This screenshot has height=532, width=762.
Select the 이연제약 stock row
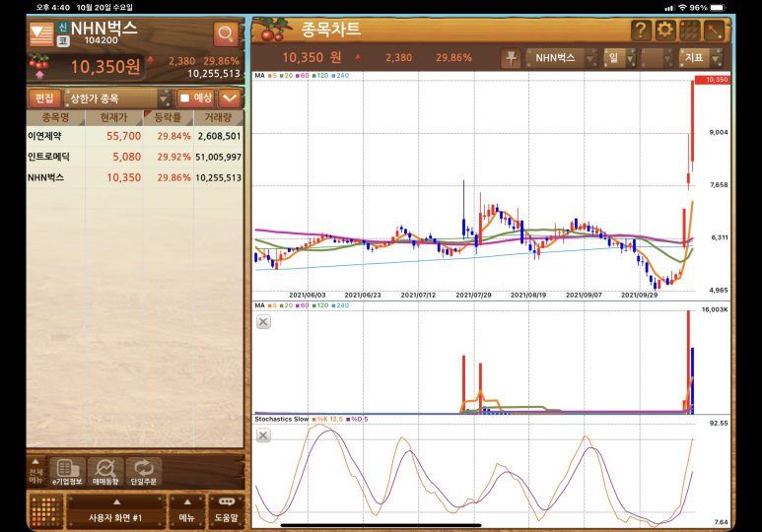coord(135,136)
